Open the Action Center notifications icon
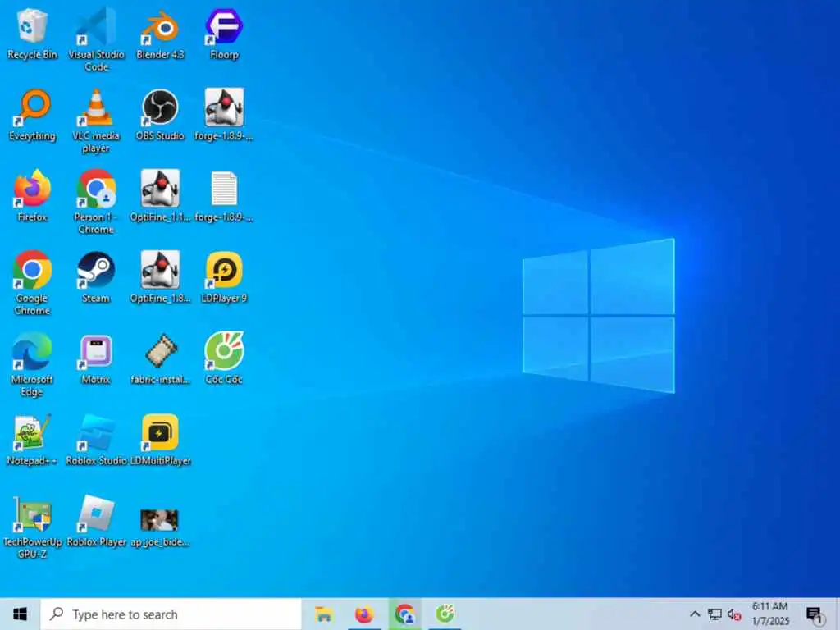This screenshot has height=630, width=840. 815,615
